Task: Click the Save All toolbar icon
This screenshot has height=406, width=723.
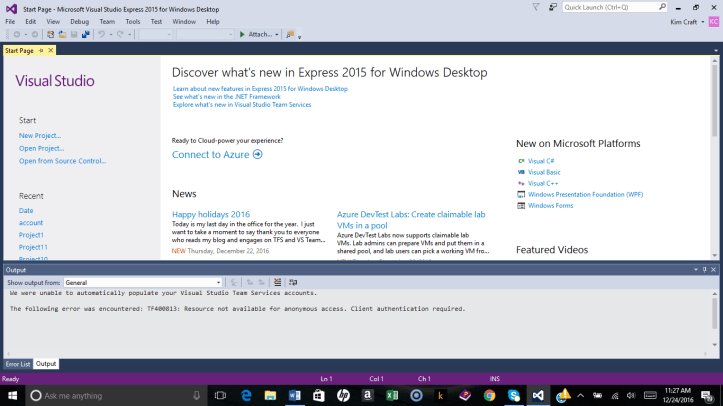Action: point(86,34)
